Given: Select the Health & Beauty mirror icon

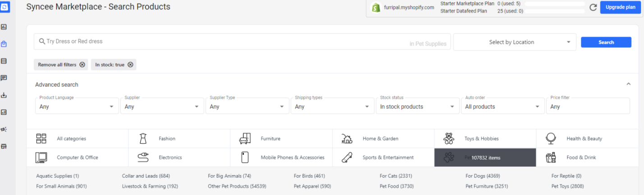Looking at the screenshot, I should 551,139.
